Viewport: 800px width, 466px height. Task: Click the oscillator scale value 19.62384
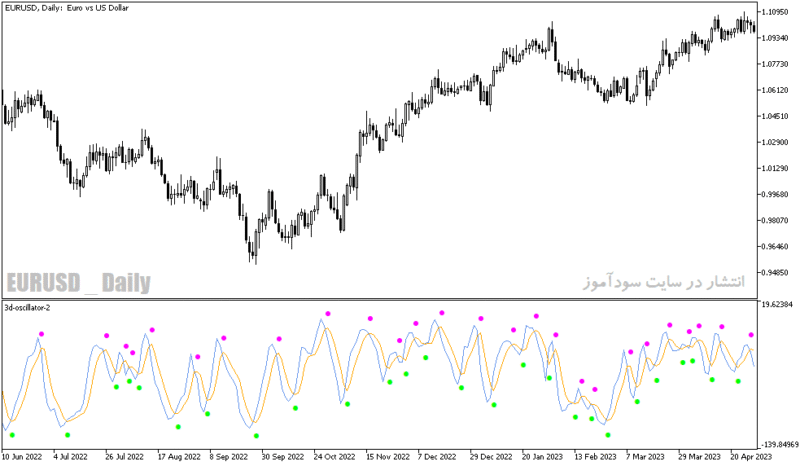(777, 305)
